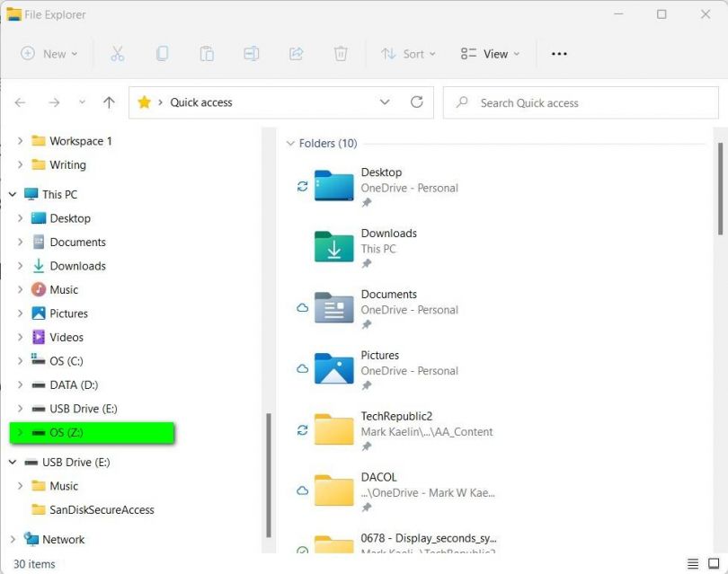Open the View dropdown

[x=488, y=53]
